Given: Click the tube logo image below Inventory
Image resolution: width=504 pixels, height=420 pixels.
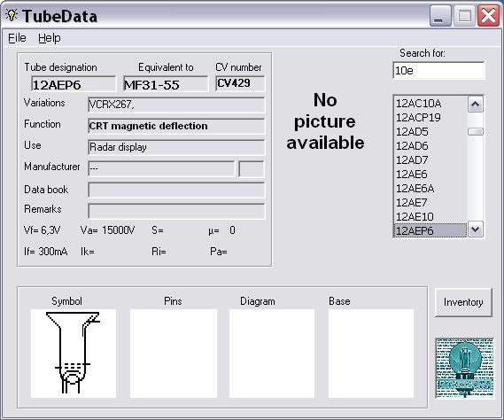Looking at the screenshot, I should [465, 369].
